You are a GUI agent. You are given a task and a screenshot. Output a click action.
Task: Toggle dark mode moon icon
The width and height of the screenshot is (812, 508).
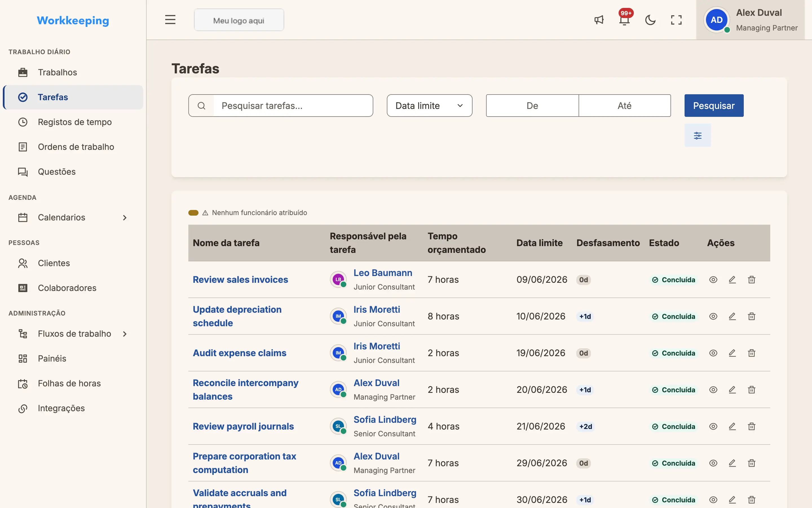(650, 20)
